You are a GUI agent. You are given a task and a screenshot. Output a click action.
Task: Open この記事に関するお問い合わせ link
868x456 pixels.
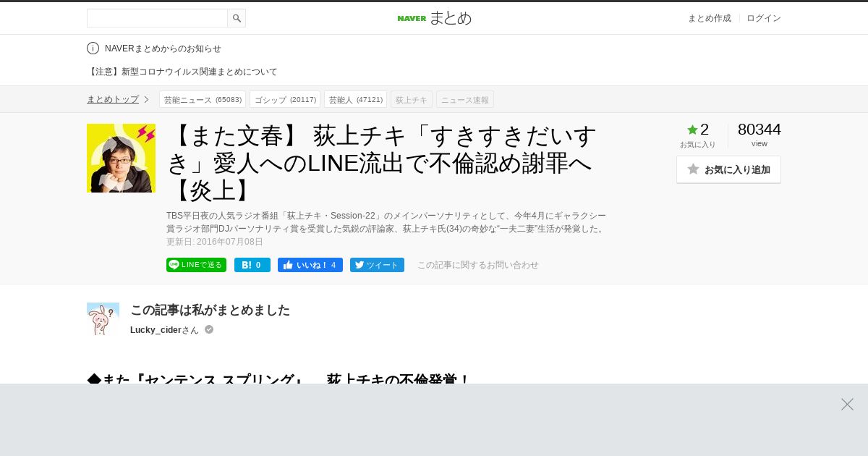pyautogui.click(x=478, y=265)
